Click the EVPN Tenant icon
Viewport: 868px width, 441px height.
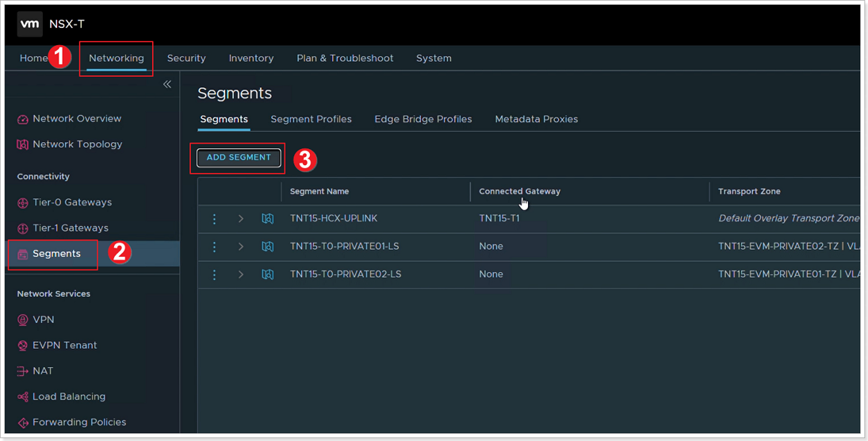(x=23, y=346)
